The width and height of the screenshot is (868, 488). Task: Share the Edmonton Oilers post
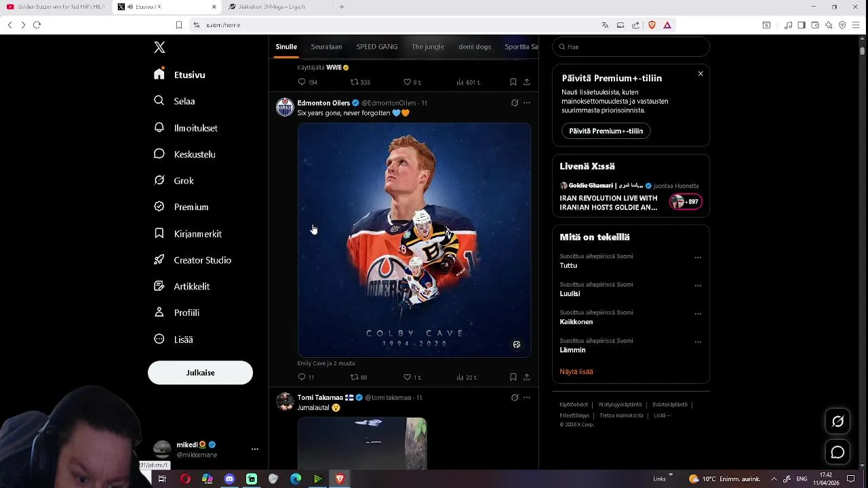(x=527, y=377)
